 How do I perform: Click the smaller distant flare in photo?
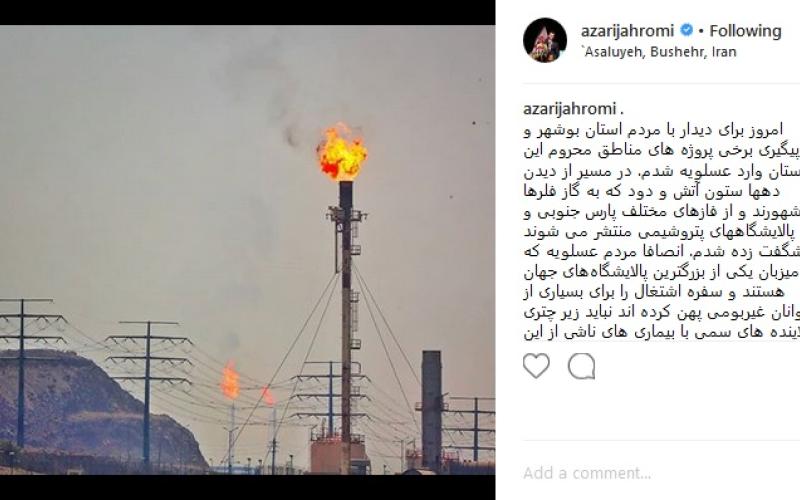click(230, 380)
